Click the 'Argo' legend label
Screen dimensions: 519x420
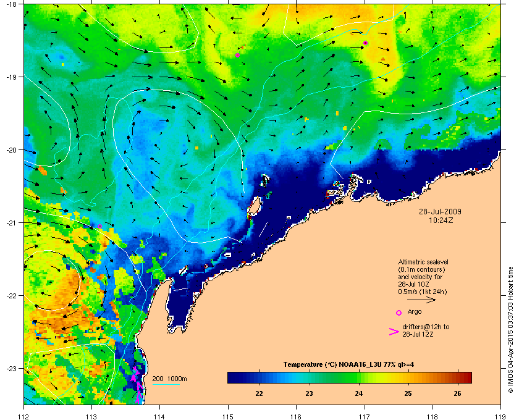click(415, 311)
